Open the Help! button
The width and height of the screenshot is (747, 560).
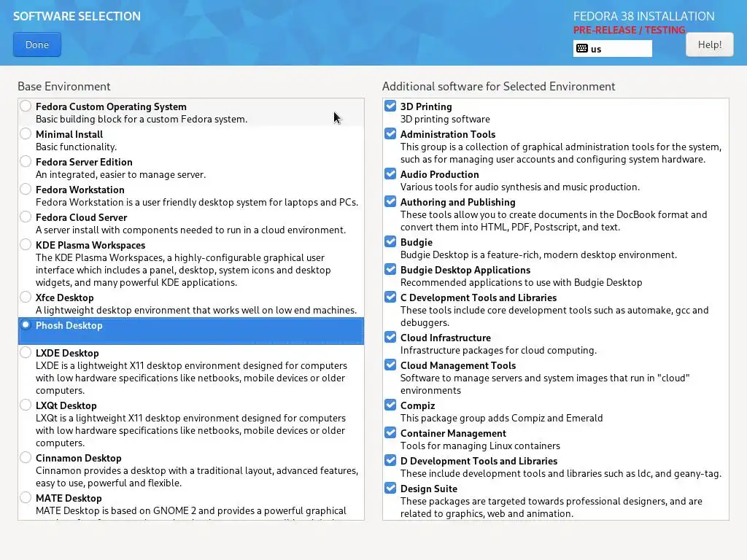[x=709, y=44]
